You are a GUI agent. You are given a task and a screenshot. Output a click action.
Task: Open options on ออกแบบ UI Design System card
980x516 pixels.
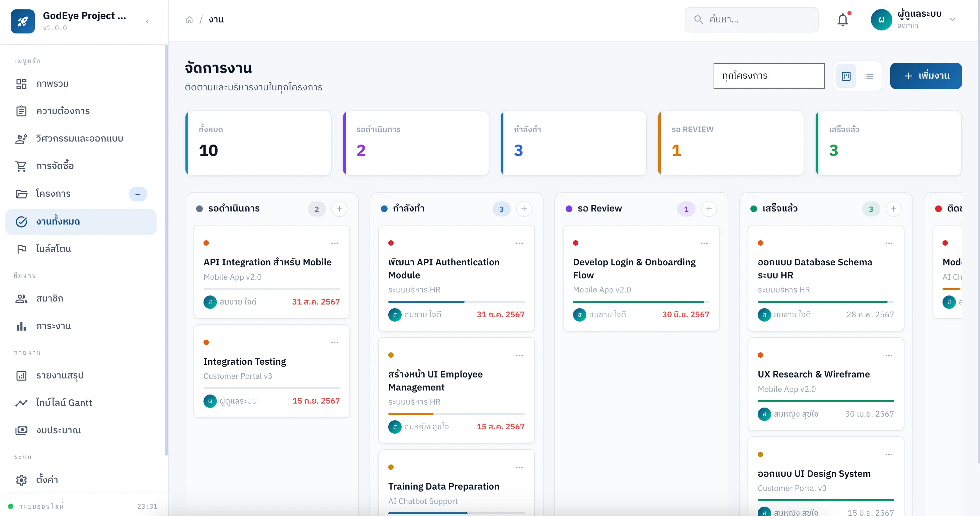pyautogui.click(x=889, y=455)
